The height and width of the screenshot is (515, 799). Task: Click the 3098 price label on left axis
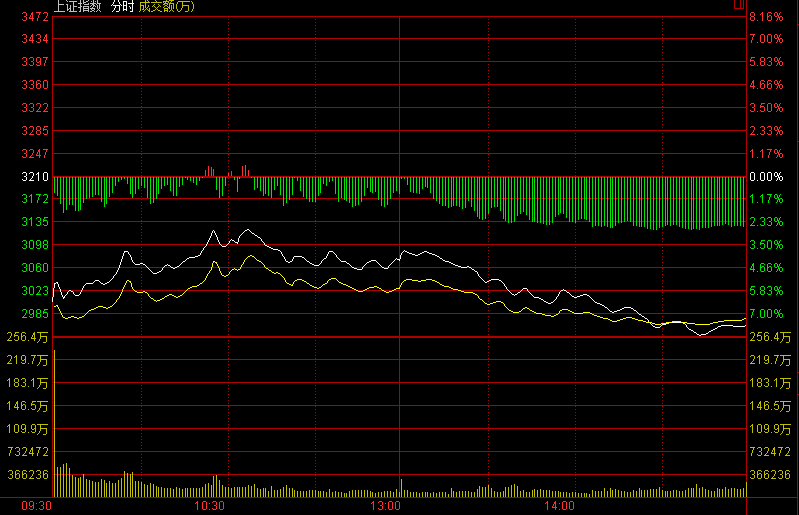click(x=36, y=245)
